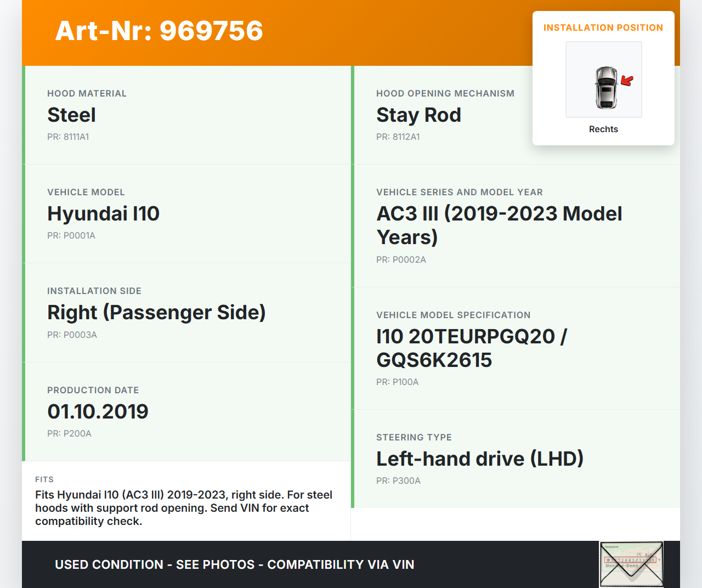Select the Rechts position label
The width and height of the screenshot is (702, 588).
603,129
